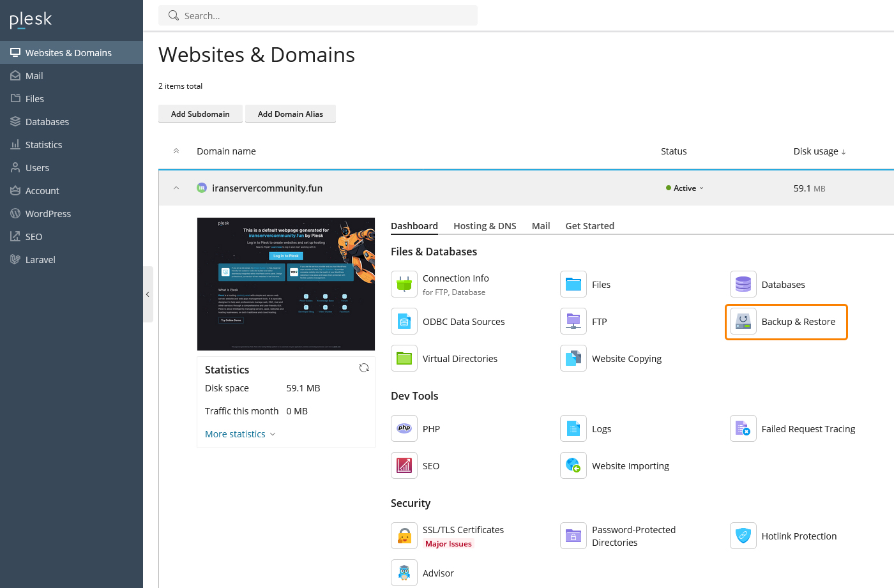Image resolution: width=894 pixels, height=588 pixels.
Task: Collapse all domains using header chevron
Action: point(176,151)
